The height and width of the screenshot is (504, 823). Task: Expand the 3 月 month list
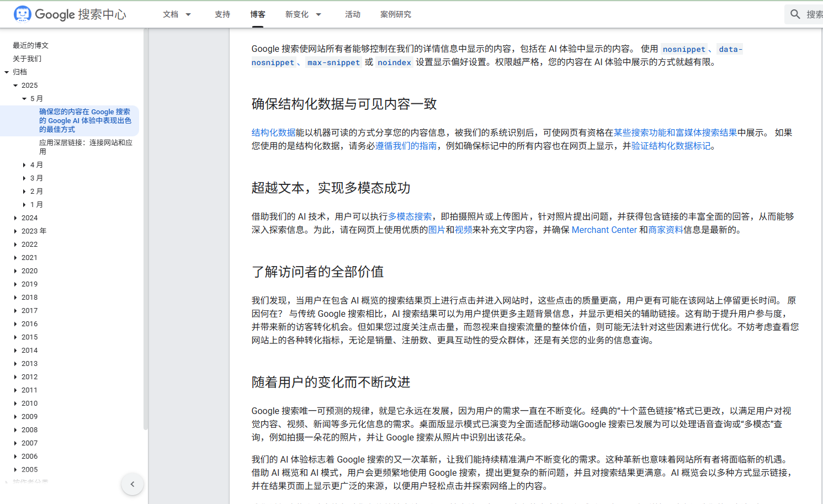coord(24,178)
